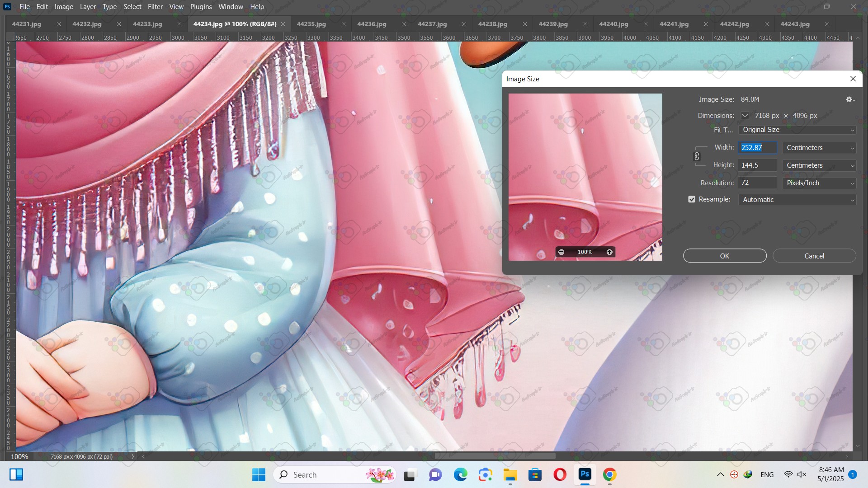Click the preview zoom 100% label
This screenshot has width=868, height=488.
(585, 252)
